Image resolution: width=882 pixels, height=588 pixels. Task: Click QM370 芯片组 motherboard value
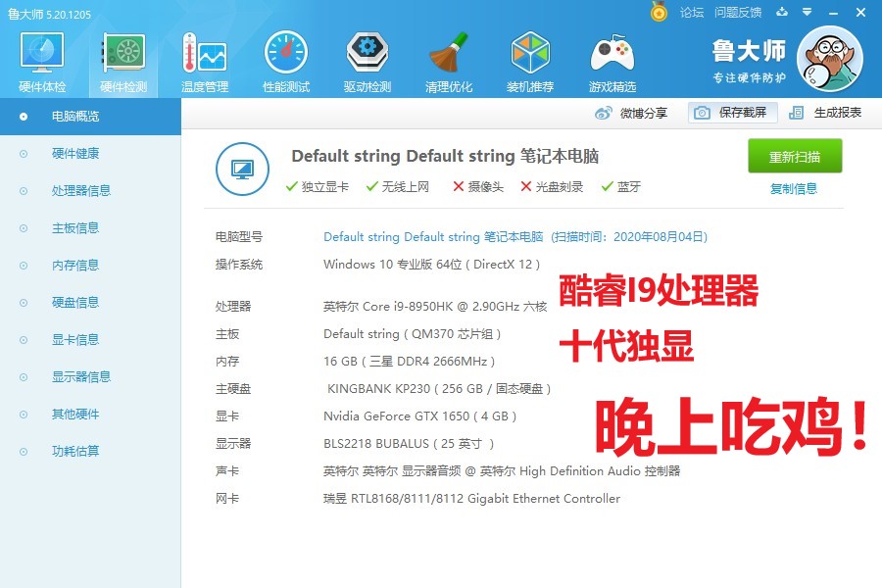[x=412, y=334]
